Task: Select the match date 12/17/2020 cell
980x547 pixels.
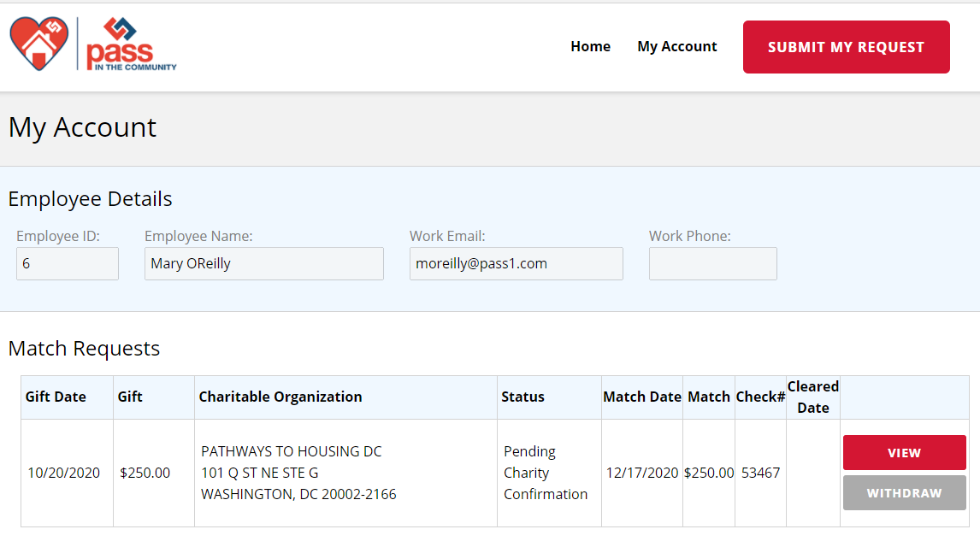Action: coord(642,473)
